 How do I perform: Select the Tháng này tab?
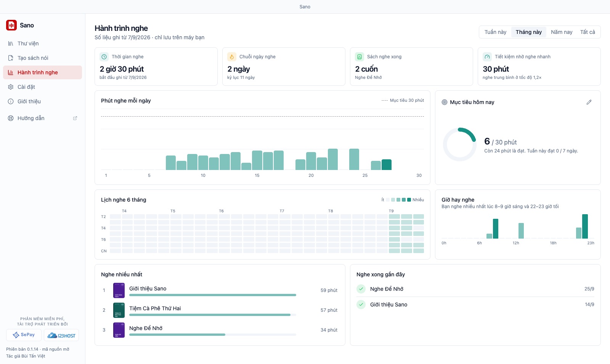(x=529, y=32)
